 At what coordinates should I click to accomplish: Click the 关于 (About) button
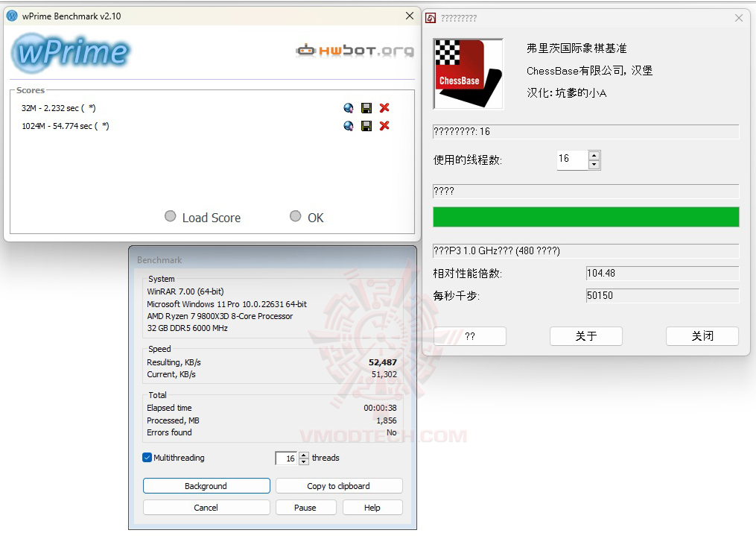point(585,336)
